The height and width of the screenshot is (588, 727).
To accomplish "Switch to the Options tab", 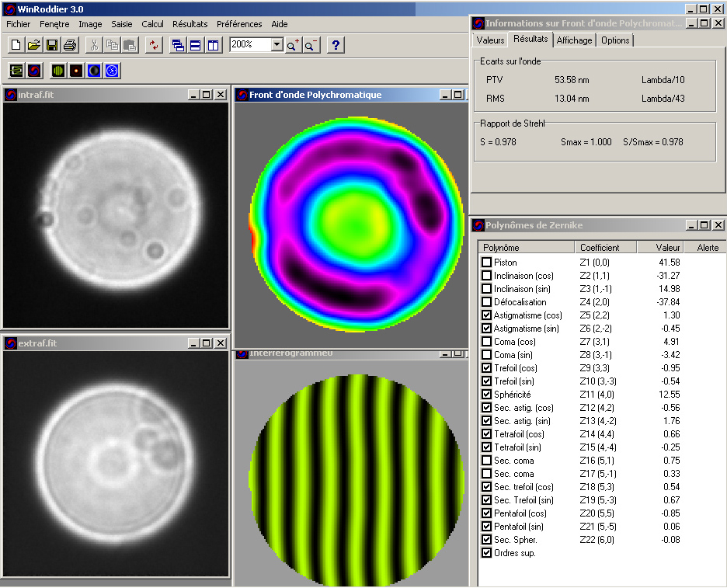I will (615, 40).
